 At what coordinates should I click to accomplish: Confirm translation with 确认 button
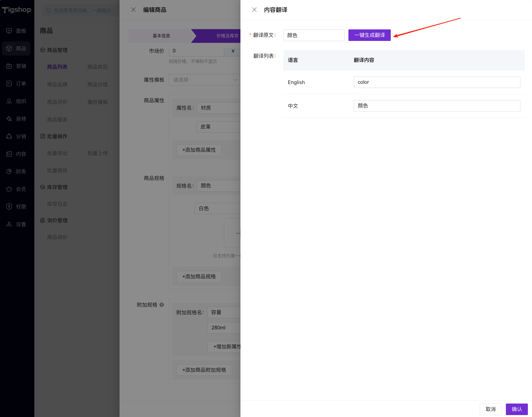coord(516,409)
